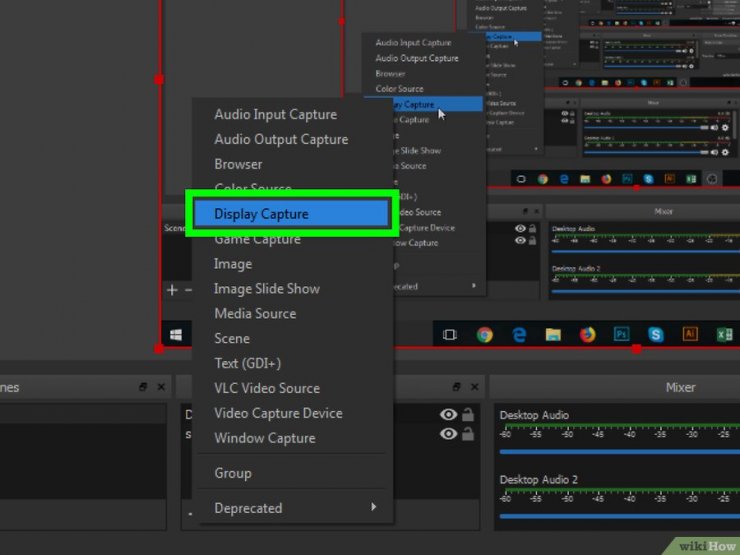Viewport: 740px width, 555px height.
Task: Click Chrome in the smaller nested taskbar
Action: click(x=543, y=179)
